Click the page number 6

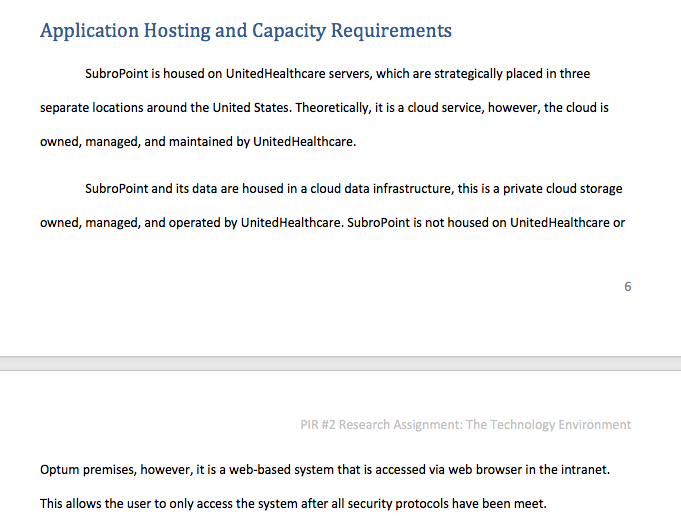tap(628, 287)
